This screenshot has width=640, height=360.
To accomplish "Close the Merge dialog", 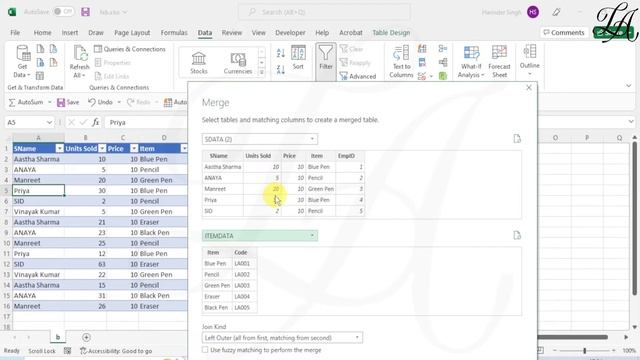I will coord(529,87).
